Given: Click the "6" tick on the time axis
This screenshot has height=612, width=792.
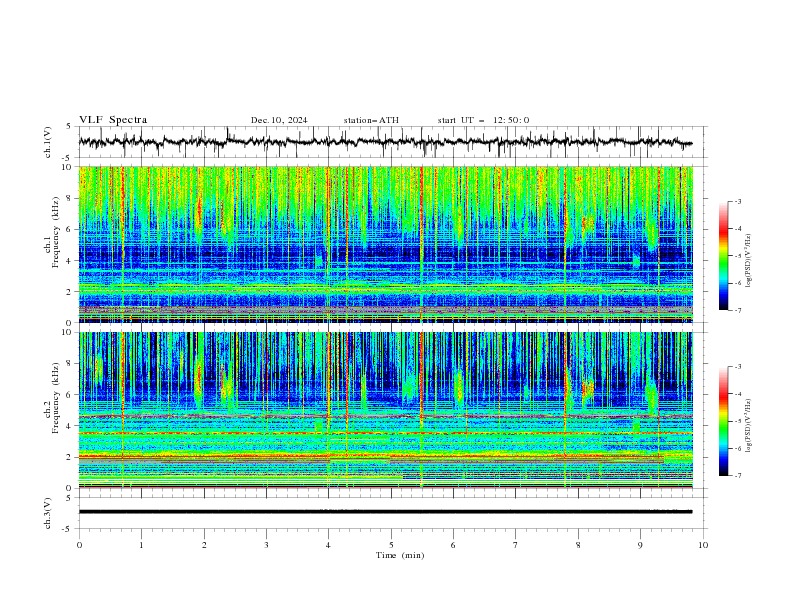Looking at the screenshot, I should [453, 545].
